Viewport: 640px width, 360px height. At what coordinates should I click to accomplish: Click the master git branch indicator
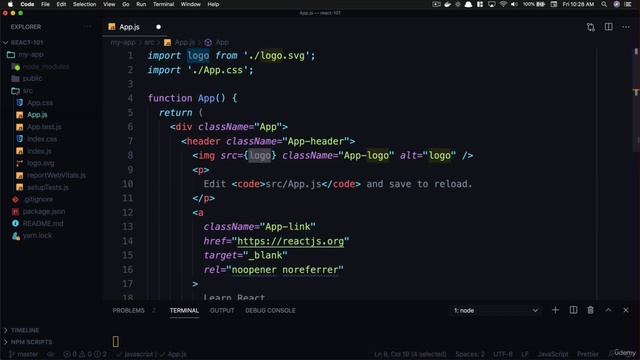point(24,354)
